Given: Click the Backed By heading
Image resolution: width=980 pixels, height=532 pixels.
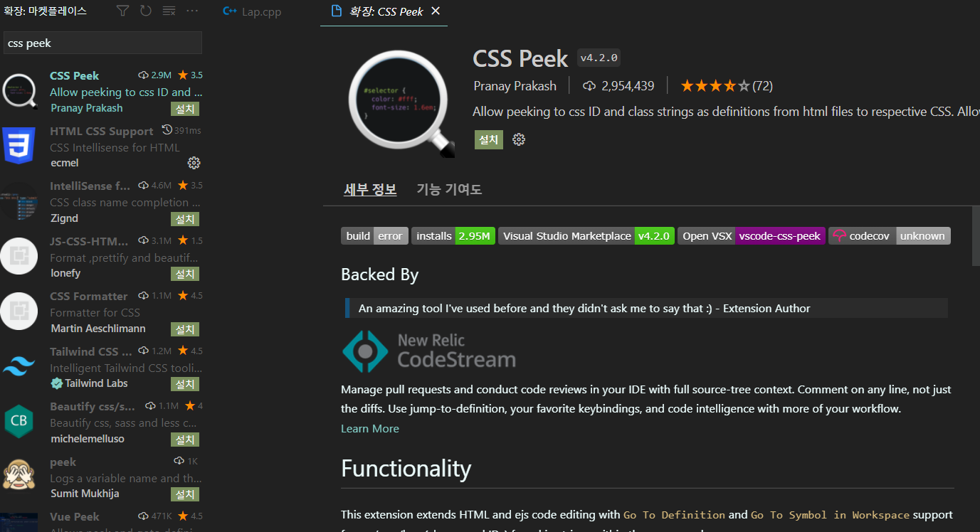Looking at the screenshot, I should pyautogui.click(x=379, y=275).
